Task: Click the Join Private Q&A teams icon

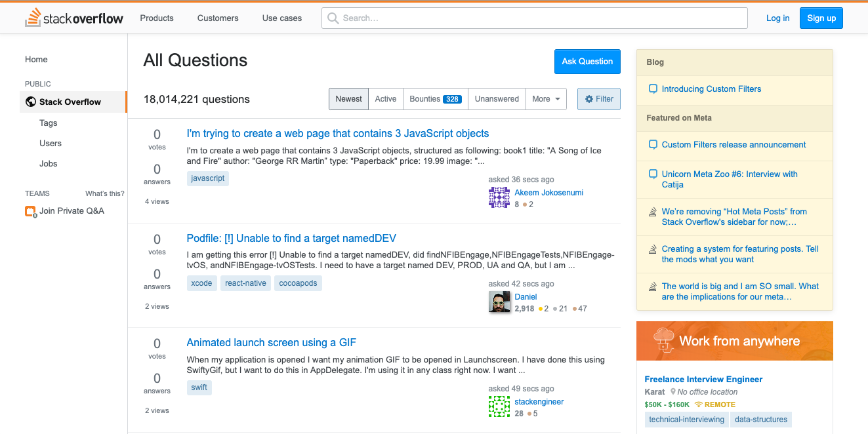Action: [x=30, y=210]
